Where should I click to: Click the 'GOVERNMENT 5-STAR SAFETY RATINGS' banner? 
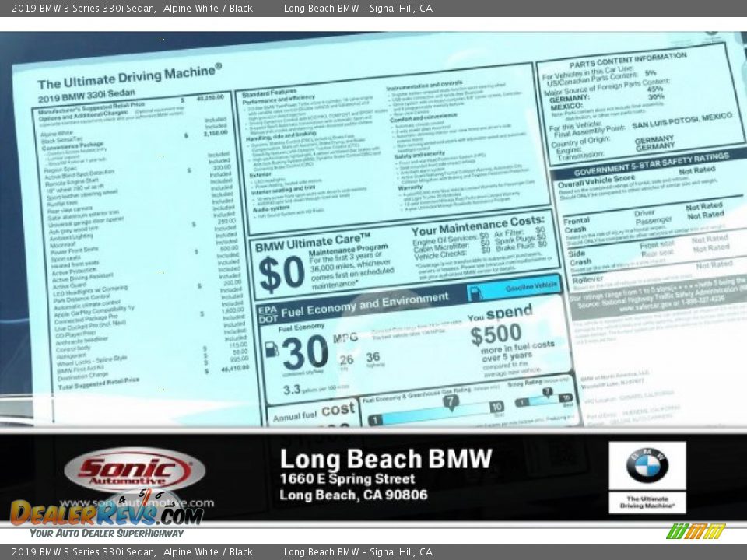651,164
